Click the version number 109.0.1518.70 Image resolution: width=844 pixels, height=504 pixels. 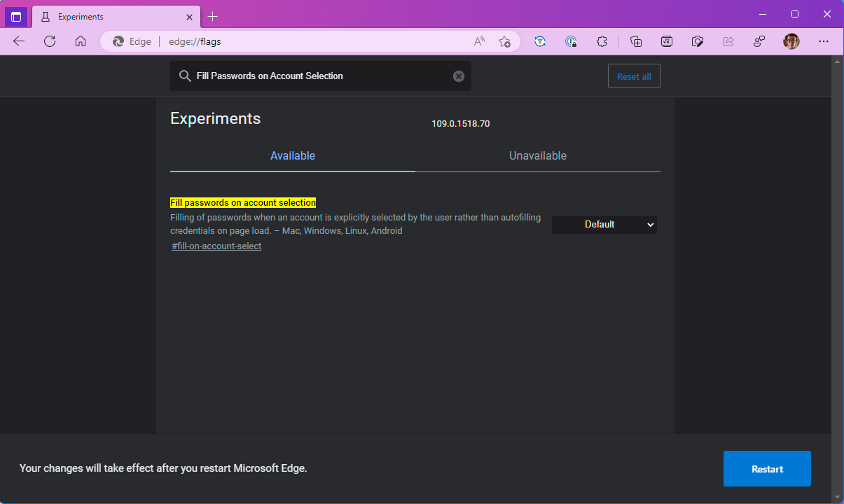pyautogui.click(x=460, y=124)
